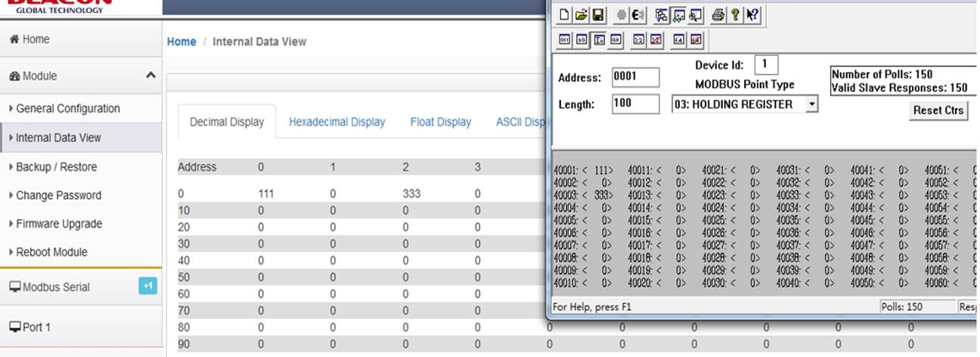
Task: Open MODBUS Point Type dropdown
Action: pyautogui.click(x=811, y=104)
